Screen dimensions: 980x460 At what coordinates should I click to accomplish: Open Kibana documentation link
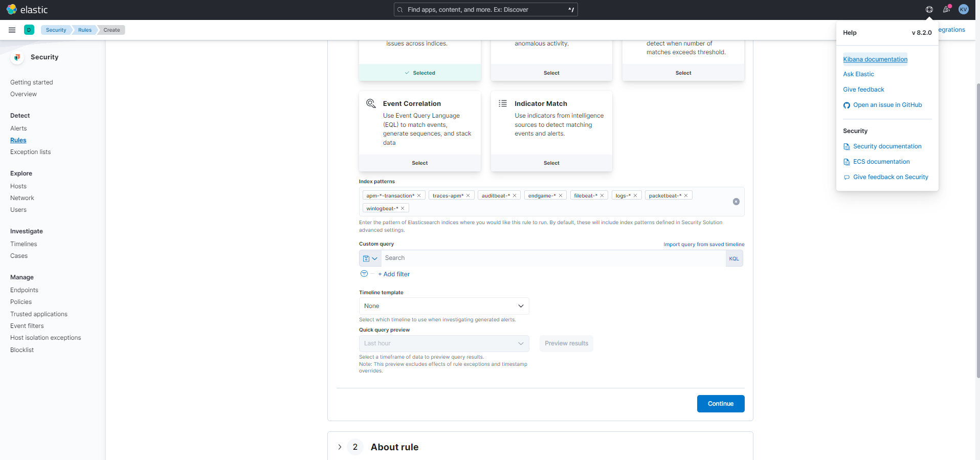point(875,59)
